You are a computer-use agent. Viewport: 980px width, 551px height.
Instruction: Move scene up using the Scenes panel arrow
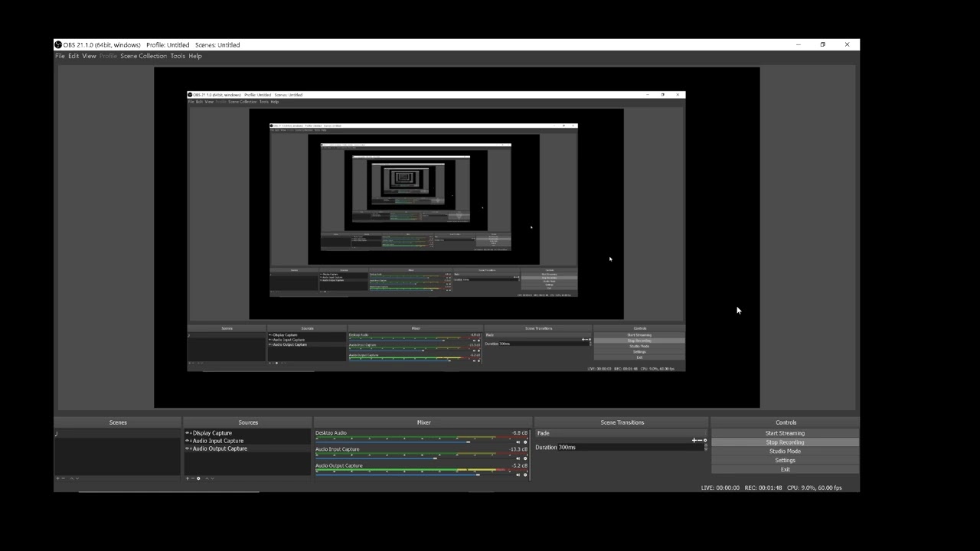coord(72,478)
